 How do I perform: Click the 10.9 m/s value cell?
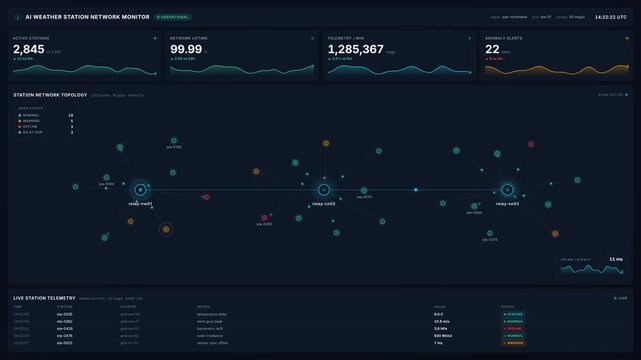coord(442,322)
